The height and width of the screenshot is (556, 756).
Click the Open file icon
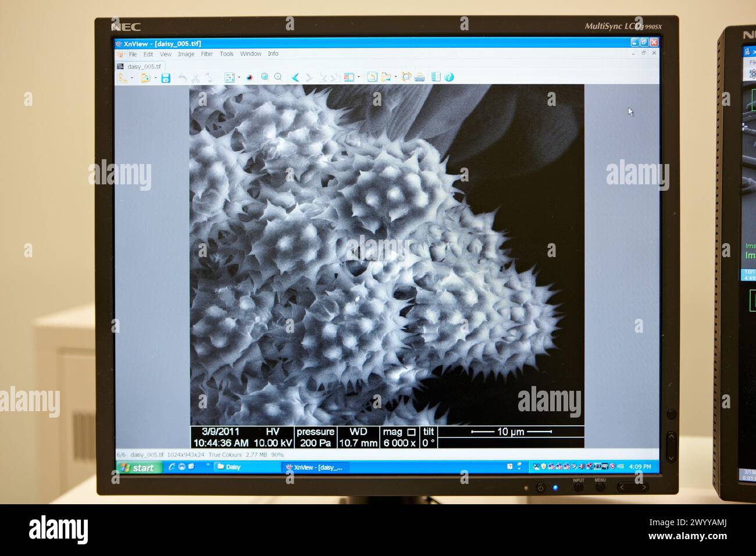(145, 77)
